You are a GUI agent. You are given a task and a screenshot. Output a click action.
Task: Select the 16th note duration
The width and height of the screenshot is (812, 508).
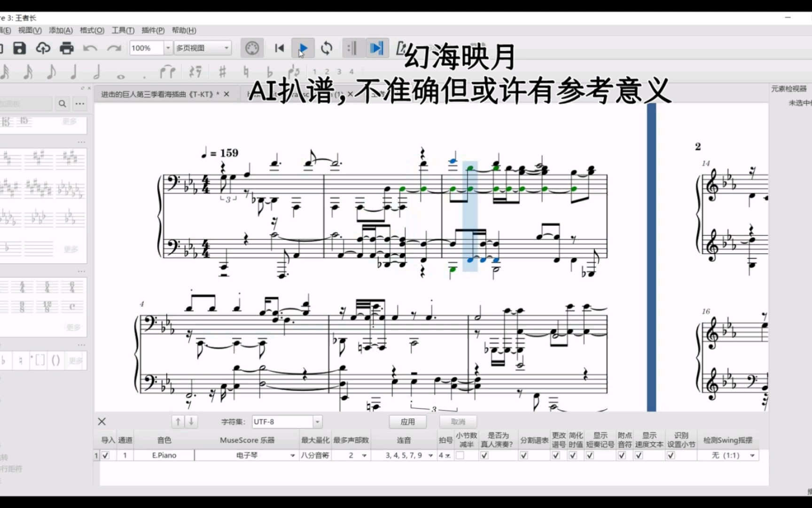click(x=28, y=72)
